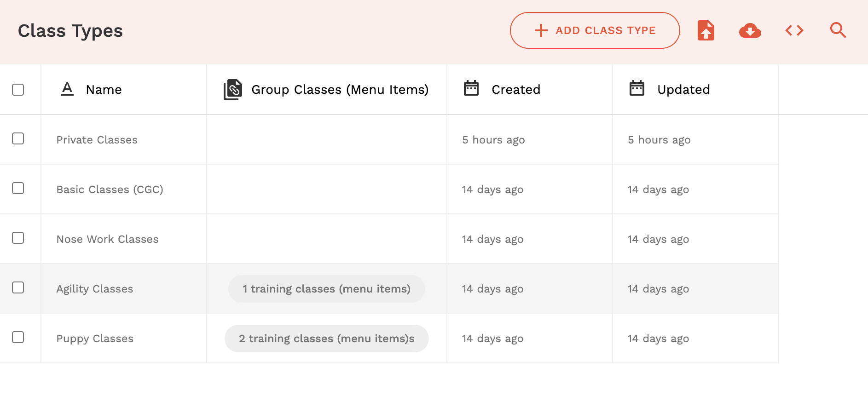Open the Puppy Classes entry
868x402 pixels.
[95, 339]
